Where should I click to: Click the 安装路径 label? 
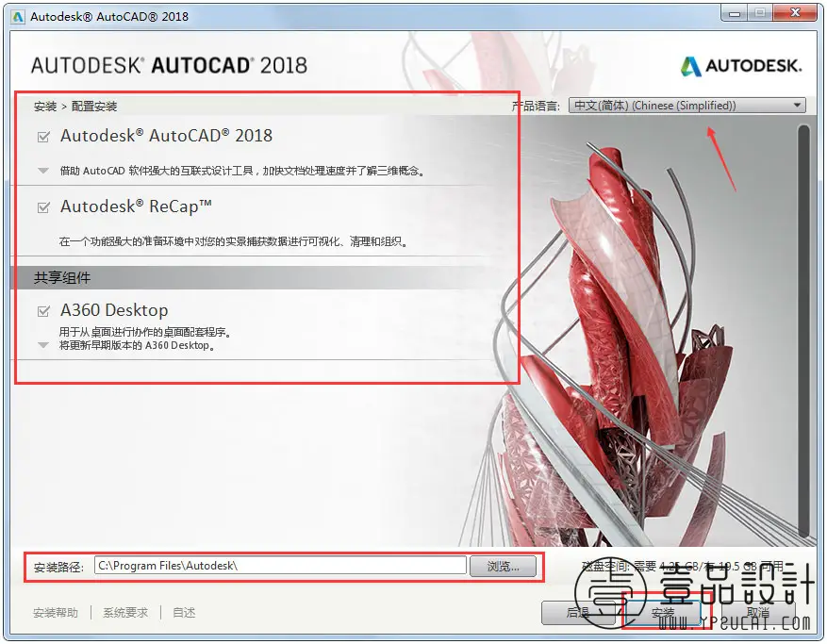pos(58,567)
